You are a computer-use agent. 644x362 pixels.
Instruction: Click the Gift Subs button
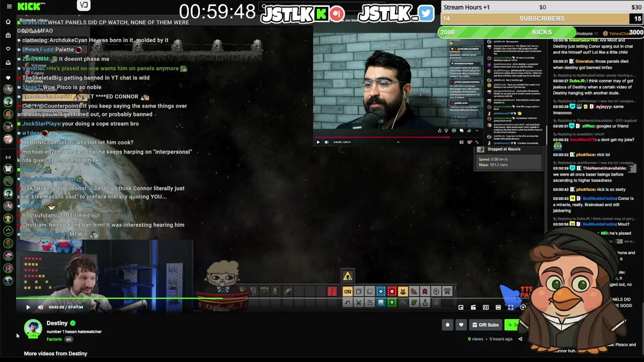tap(486, 325)
